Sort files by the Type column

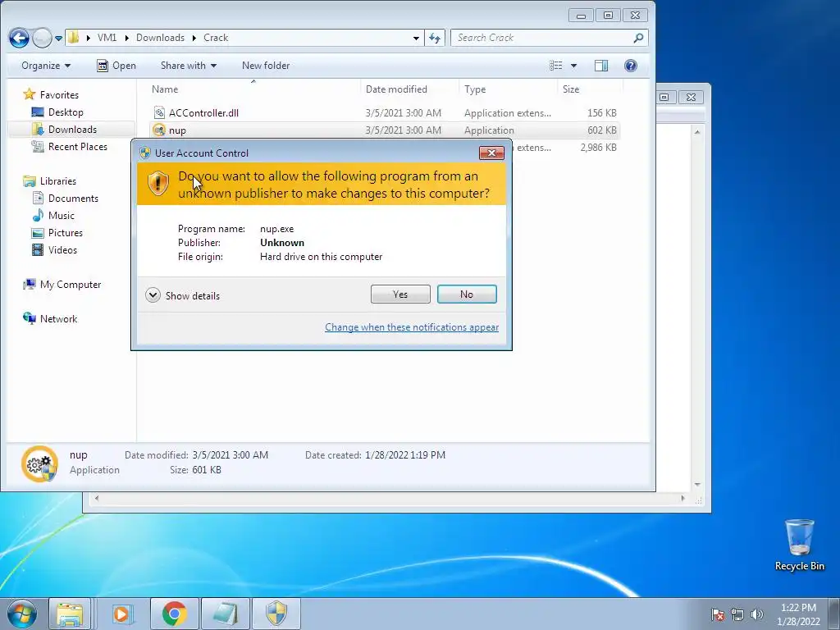tap(507, 89)
